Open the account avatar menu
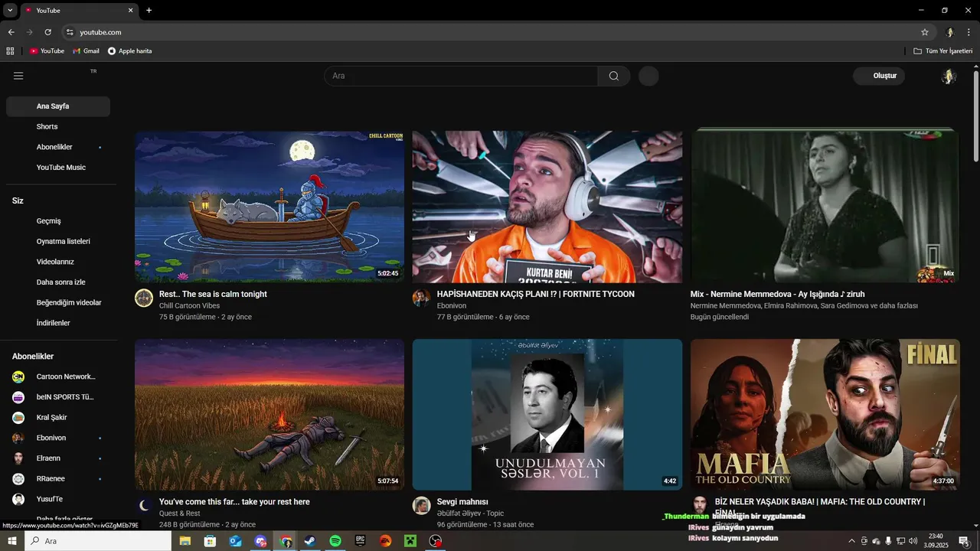 coord(949,76)
